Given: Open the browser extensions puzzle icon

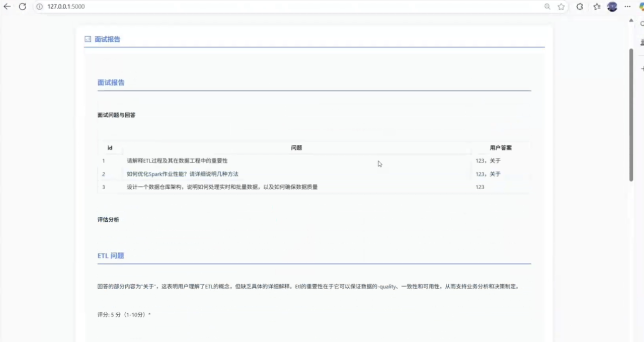Looking at the screenshot, I should 580,7.
